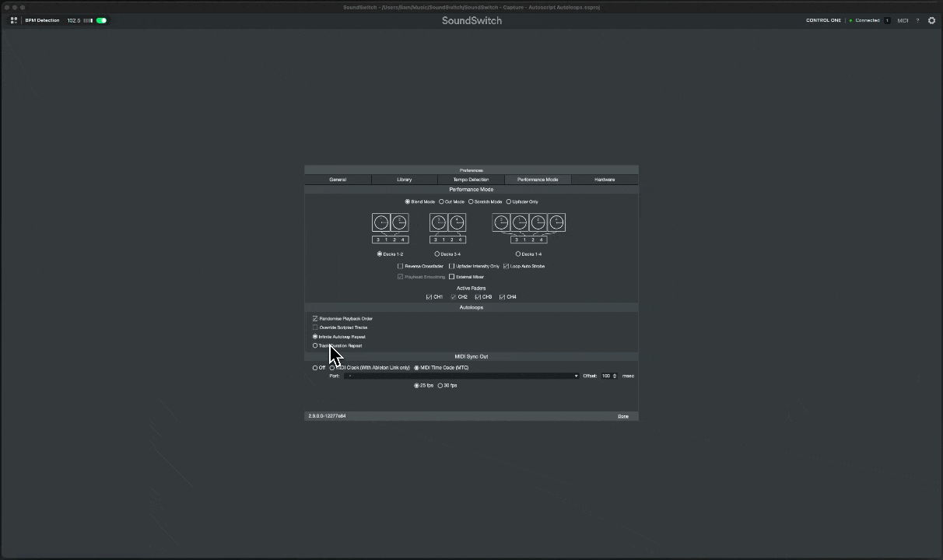943x560 pixels.
Task: Enable Override Scripted Tracks
Action: coord(315,327)
